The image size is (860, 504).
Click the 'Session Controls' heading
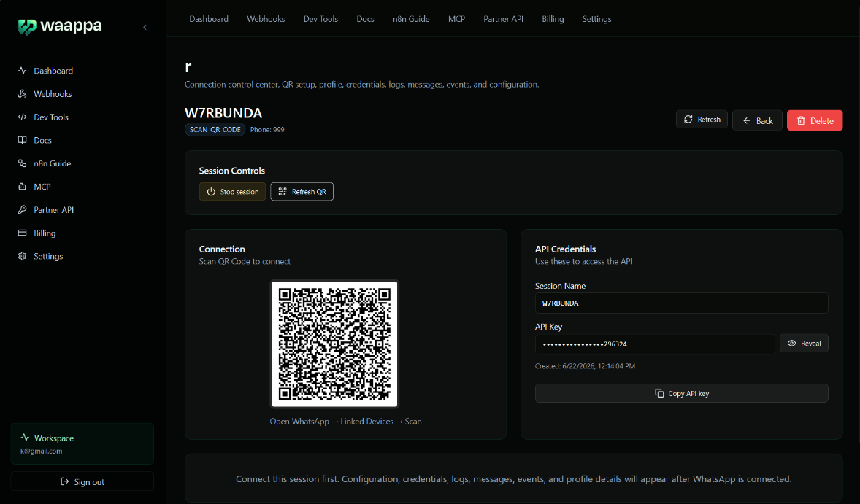[232, 171]
